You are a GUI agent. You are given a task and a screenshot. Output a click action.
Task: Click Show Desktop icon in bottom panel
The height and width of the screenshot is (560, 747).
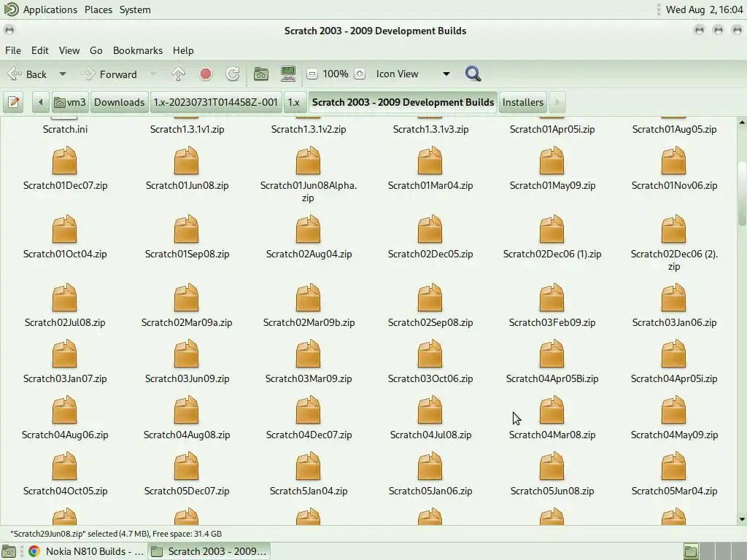[9, 551]
